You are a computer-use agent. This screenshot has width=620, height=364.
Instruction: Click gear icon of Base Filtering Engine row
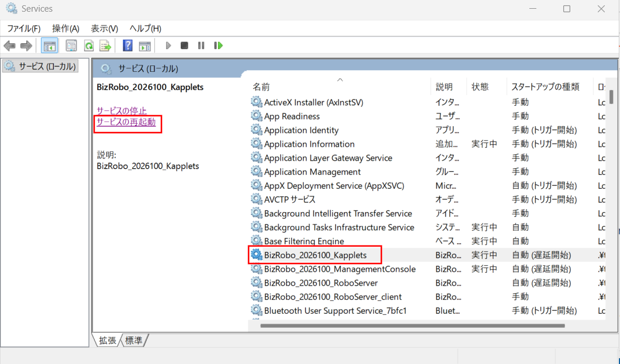(x=257, y=241)
